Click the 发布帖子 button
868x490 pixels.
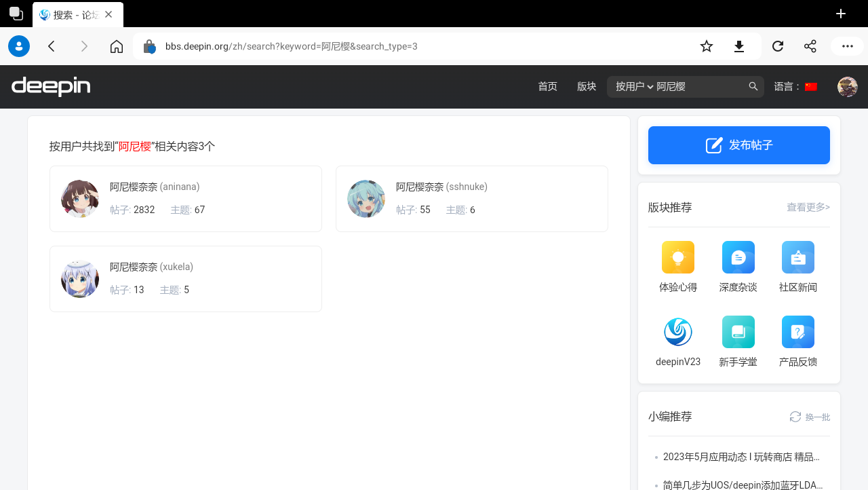click(x=738, y=145)
